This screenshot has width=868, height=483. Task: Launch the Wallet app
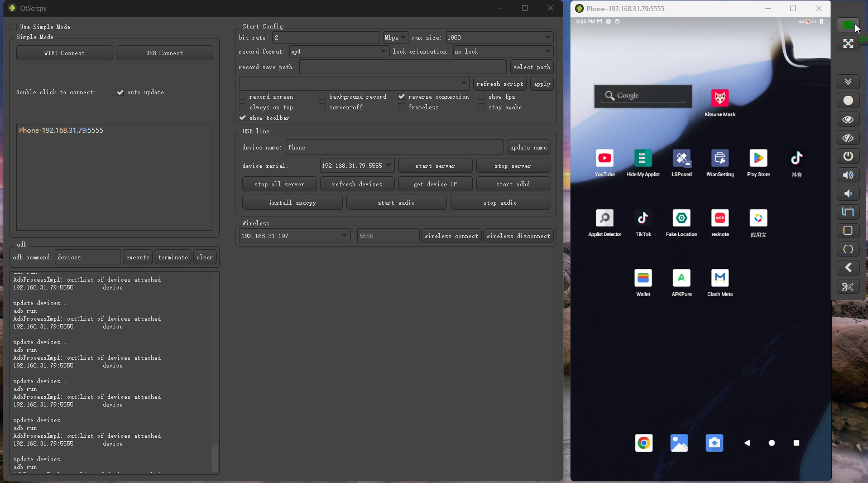coord(643,278)
